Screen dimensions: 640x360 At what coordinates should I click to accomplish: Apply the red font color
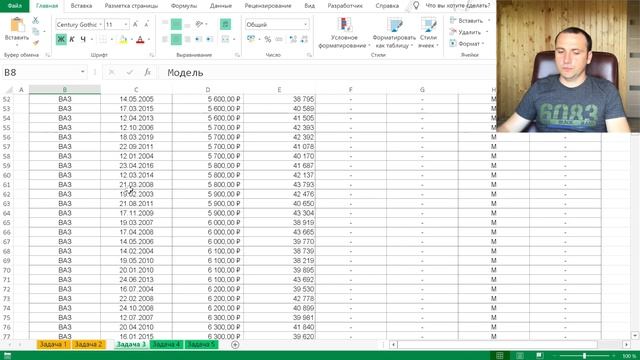(x=140, y=39)
